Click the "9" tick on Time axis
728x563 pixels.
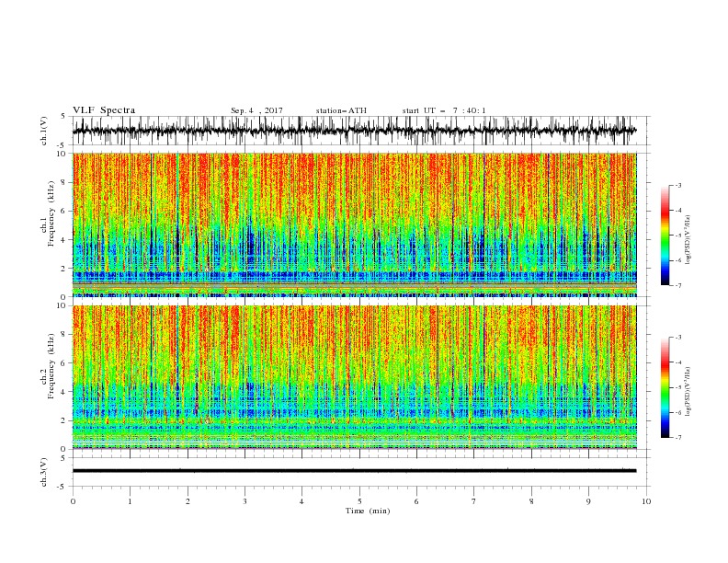[588, 501]
